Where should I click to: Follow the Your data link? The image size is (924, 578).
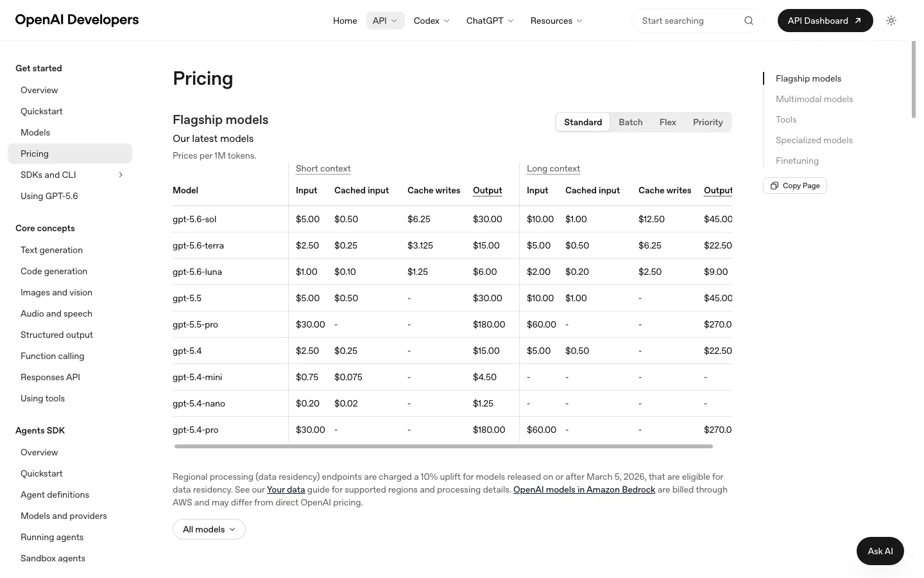(286, 489)
